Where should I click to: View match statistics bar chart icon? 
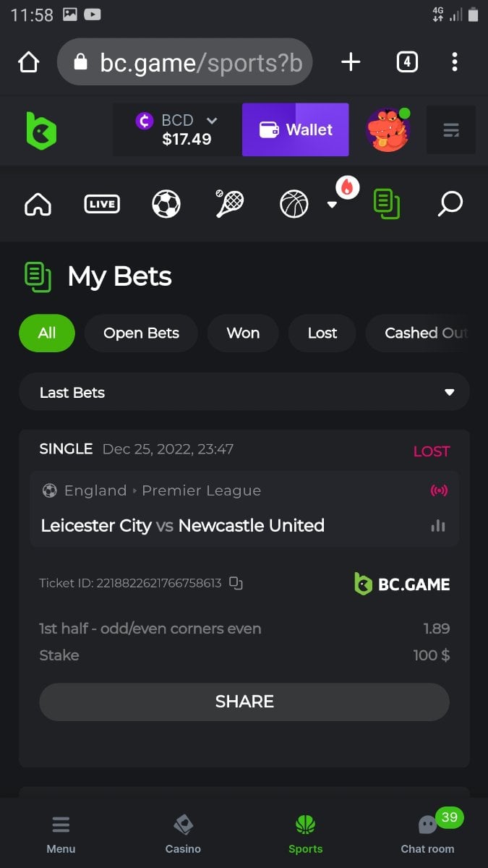(438, 526)
